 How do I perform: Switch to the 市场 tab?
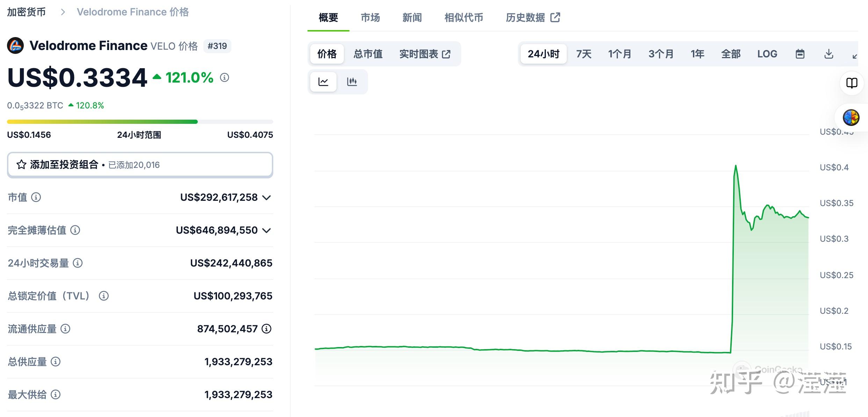pyautogui.click(x=370, y=17)
